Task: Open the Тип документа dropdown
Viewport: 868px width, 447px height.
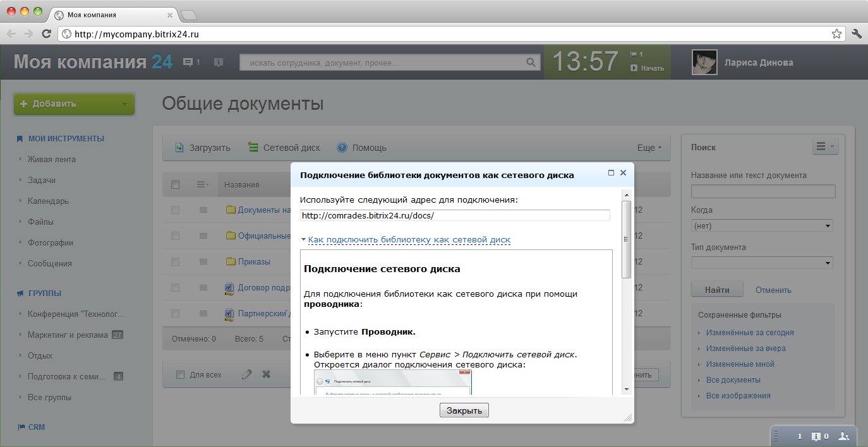Action: coord(762,263)
